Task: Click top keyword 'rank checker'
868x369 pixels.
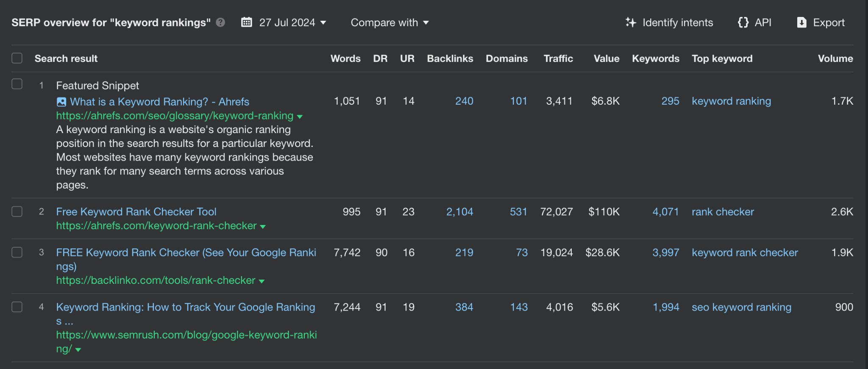Action: 723,211
